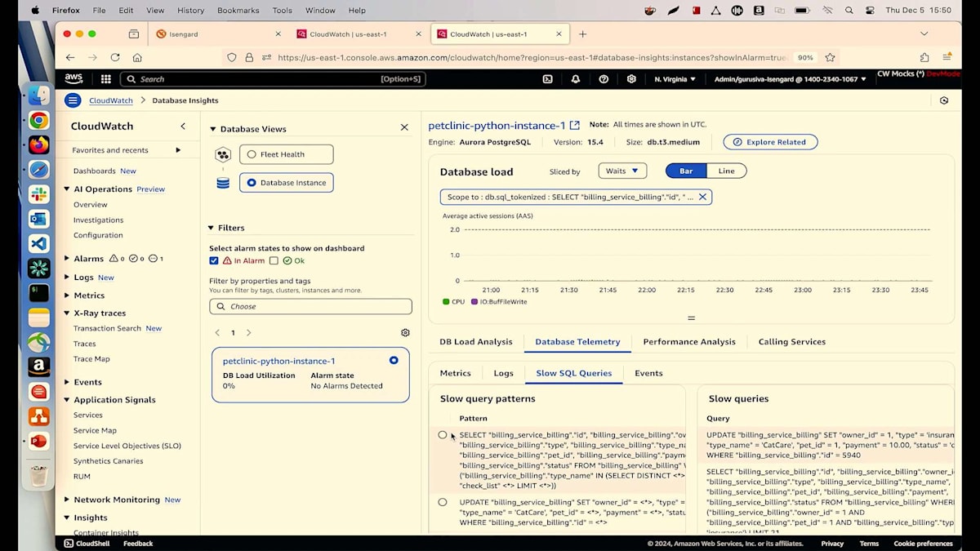Select the Database Instance radio option
The image size is (980, 551).
(252, 183)
